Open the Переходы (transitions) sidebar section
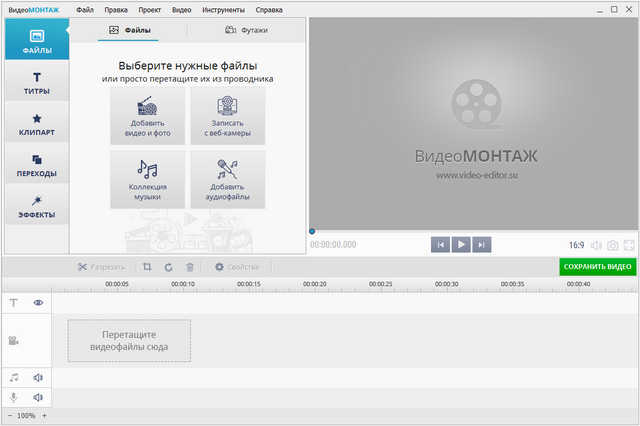 point(37,165)
